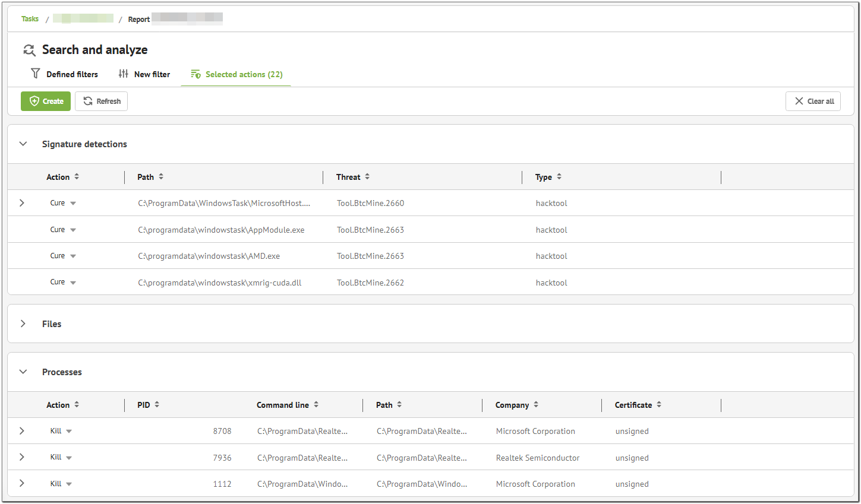Collapse the Signature detections section
Image resolution: width=861 pixels, height=504 pixels.
tap(23, 144)
